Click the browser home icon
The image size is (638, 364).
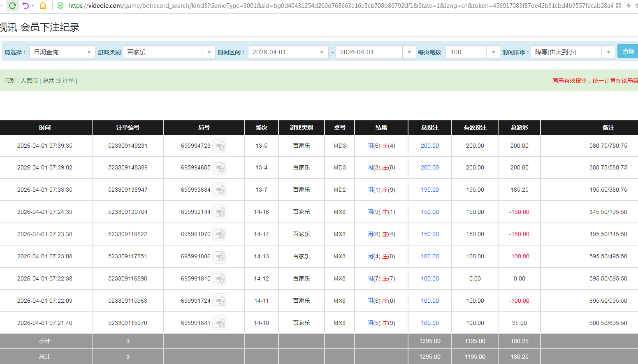point(43,6)
